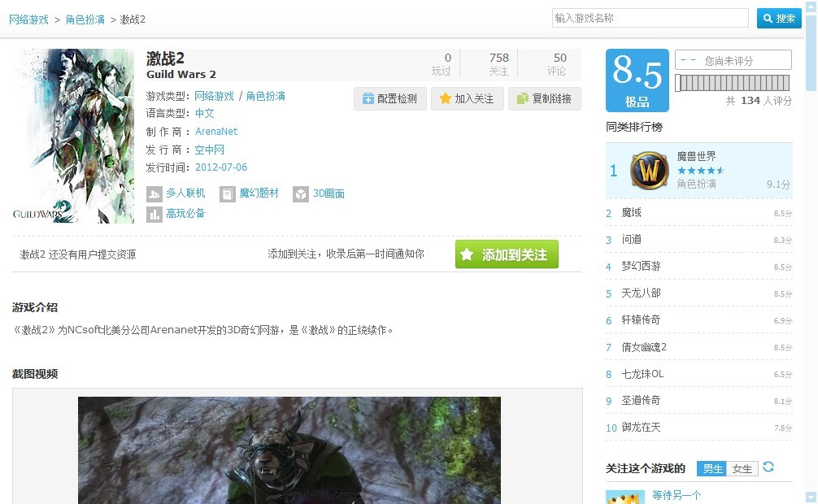Click the green 添加到关注 button
This screenshot has height=504, width=818.
(507, 254)
